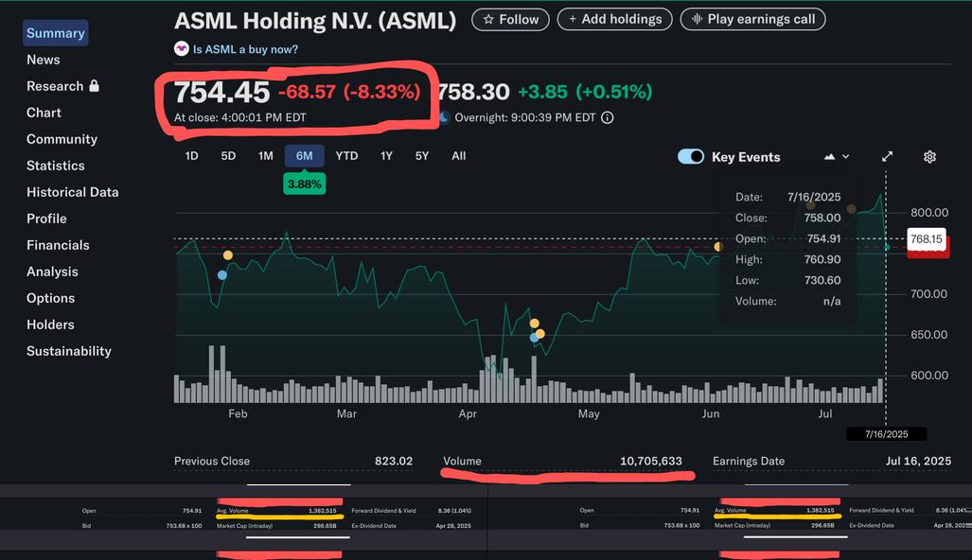
Task: Open chart settings gear
Action: pos(929,157)
